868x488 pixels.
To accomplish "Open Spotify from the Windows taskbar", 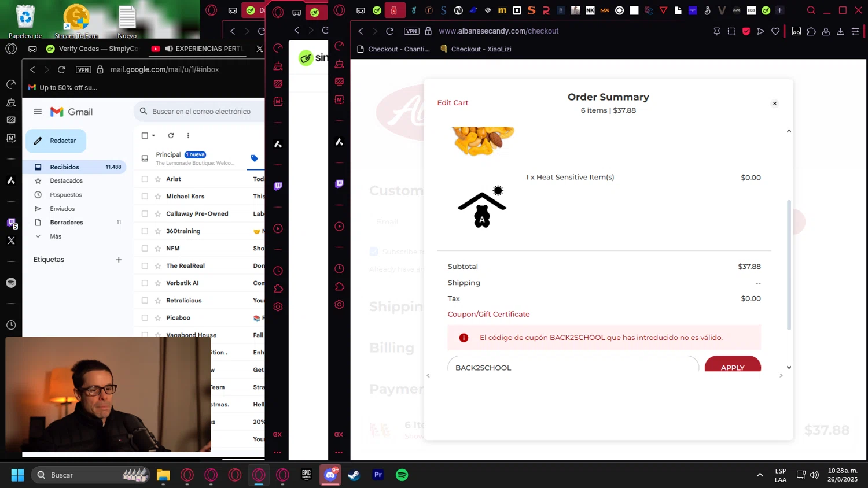I will point(402,475).
